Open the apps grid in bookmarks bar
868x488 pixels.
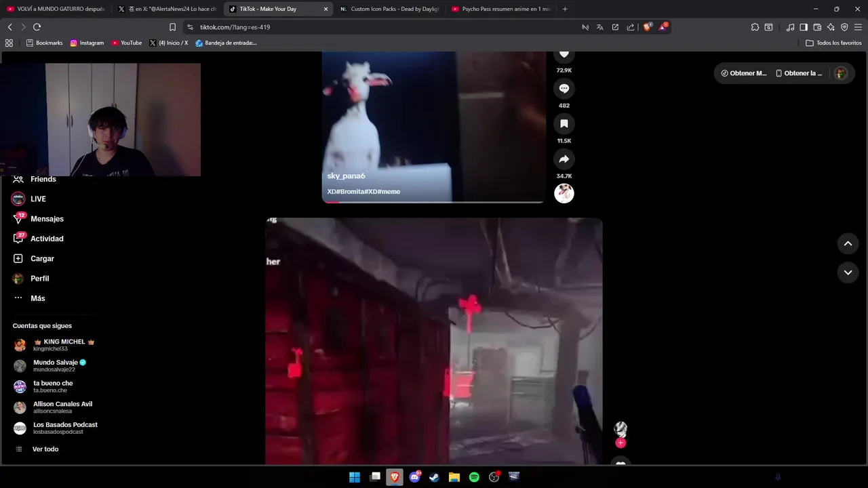tap(9, 43)
